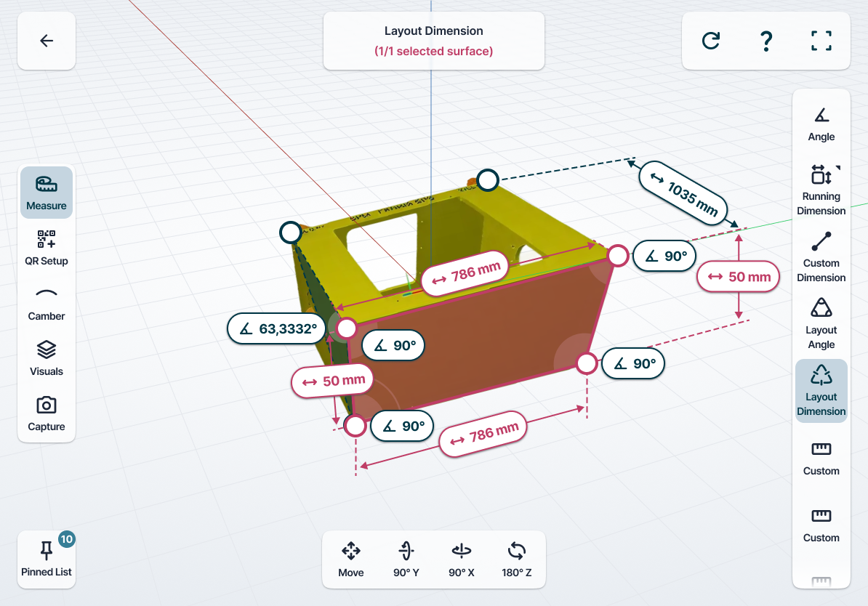Click the '(1/1 selected surface)' status text
Viewport: 868px width, 606px height.
[433, 51]
